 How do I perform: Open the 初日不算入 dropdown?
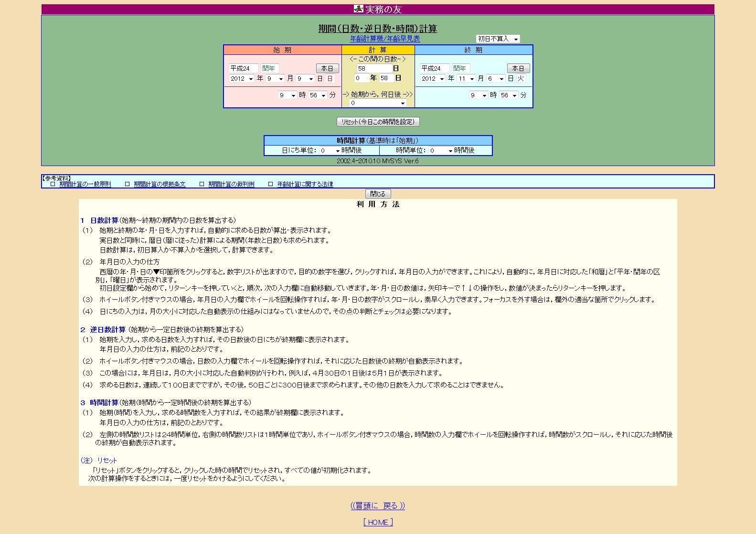(x=498, y=39)
